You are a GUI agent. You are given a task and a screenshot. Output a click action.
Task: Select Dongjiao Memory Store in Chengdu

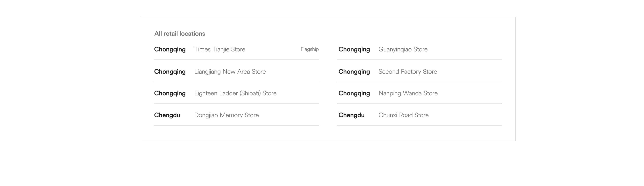coord(236,115)
